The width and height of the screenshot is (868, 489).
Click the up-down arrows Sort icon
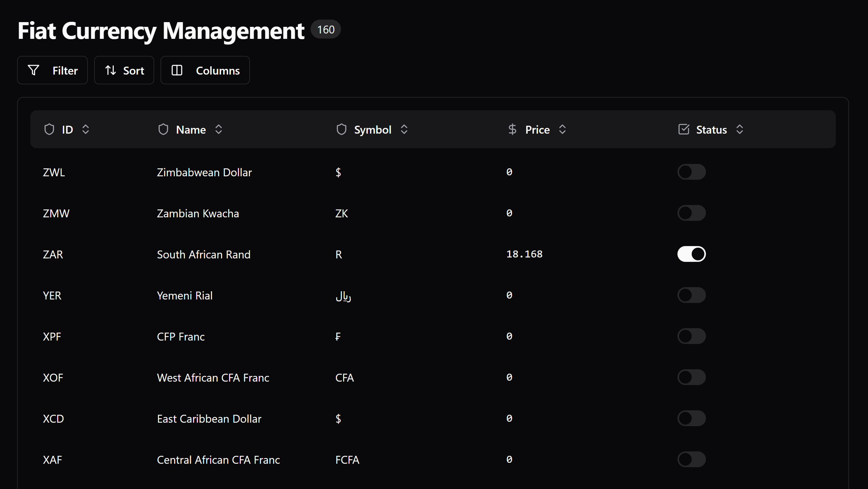point(111,70)
